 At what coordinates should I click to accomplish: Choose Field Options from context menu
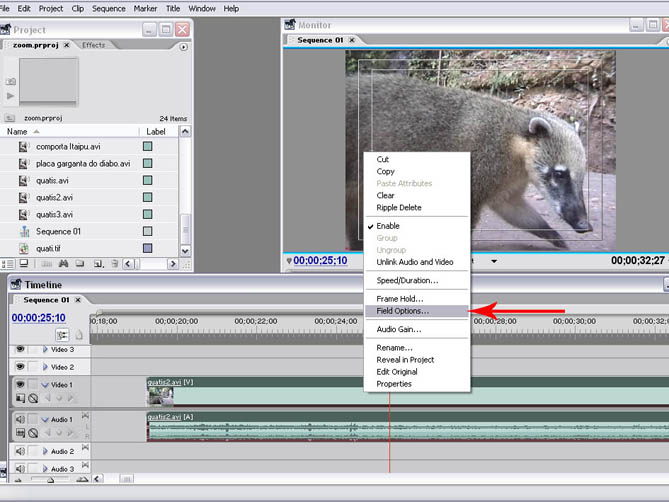coord(402,311)
